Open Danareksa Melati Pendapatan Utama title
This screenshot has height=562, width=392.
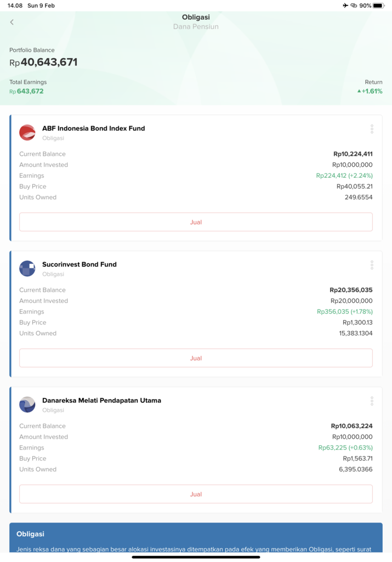pyautogui.click(x=101, y=400)
